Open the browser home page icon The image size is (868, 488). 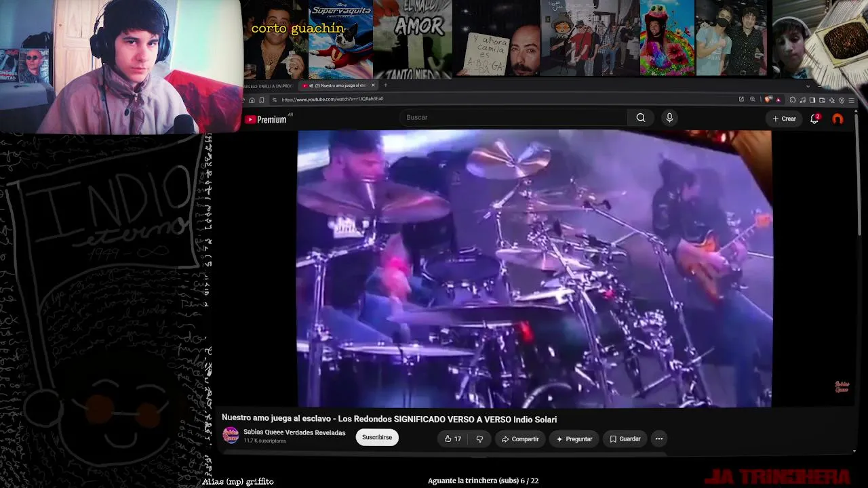[x=252, y=100]
